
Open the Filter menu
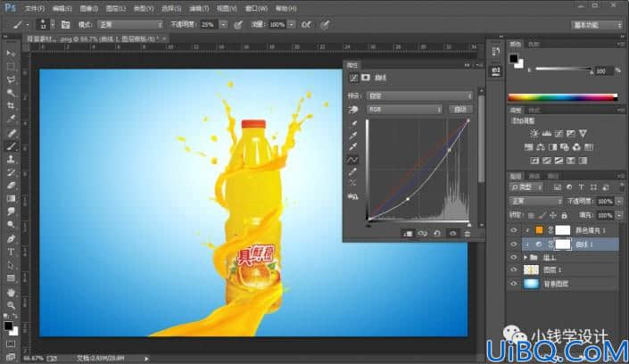[x=199, y=8]
